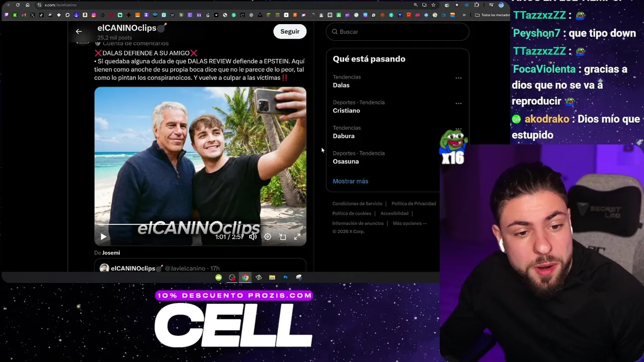Viewport: 644px width, 362px height.
Task: Open Condiciones de Servicio link
Action: click(x=357, y=204)
